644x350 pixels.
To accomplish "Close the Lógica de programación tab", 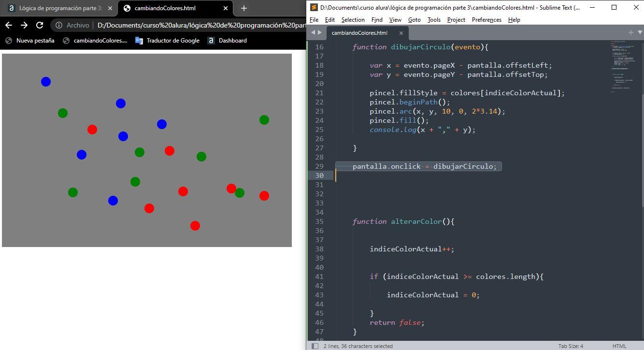I will tap(110, 8).
